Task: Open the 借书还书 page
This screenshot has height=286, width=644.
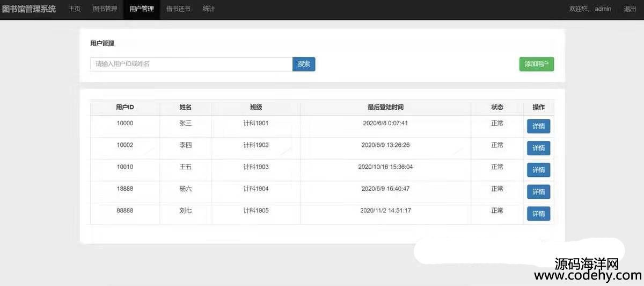Action: (178, 9)
